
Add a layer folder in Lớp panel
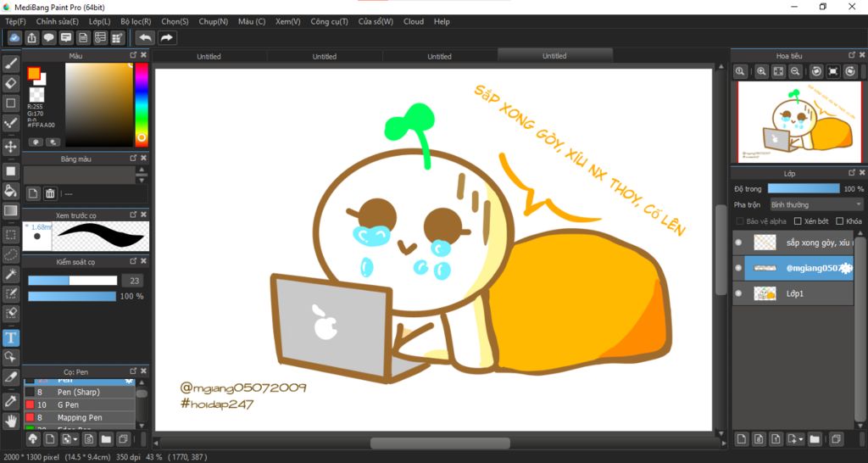click(815, 440)
